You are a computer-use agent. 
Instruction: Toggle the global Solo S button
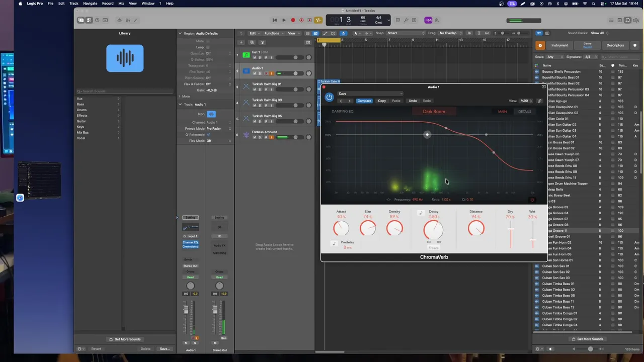point(262,42)
